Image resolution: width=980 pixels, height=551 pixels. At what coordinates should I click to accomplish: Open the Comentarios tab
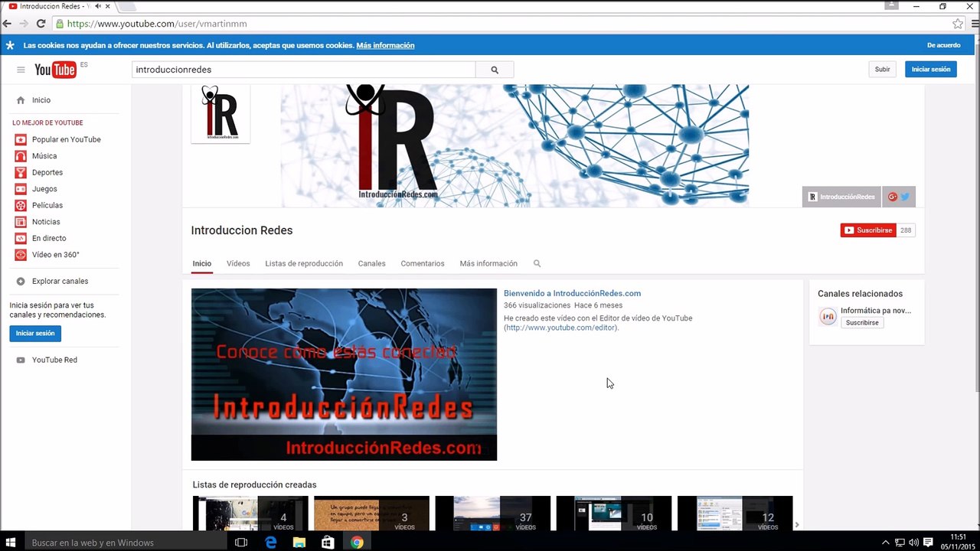(x=423, y=263)
